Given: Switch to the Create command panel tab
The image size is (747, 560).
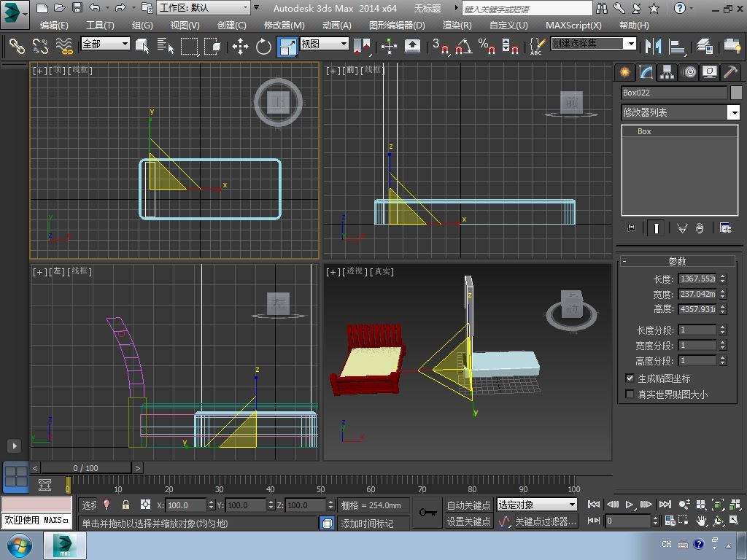Looking at the screenshot, I should click(x=624, y=71).
